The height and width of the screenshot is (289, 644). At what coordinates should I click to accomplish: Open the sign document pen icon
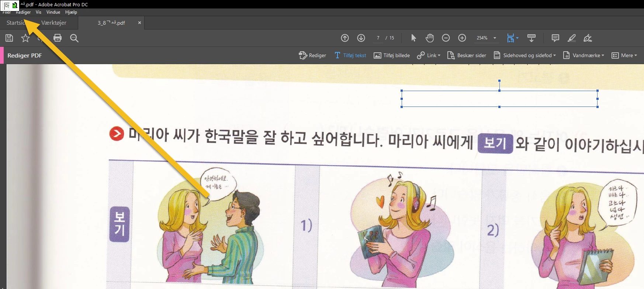coord(588,38)
